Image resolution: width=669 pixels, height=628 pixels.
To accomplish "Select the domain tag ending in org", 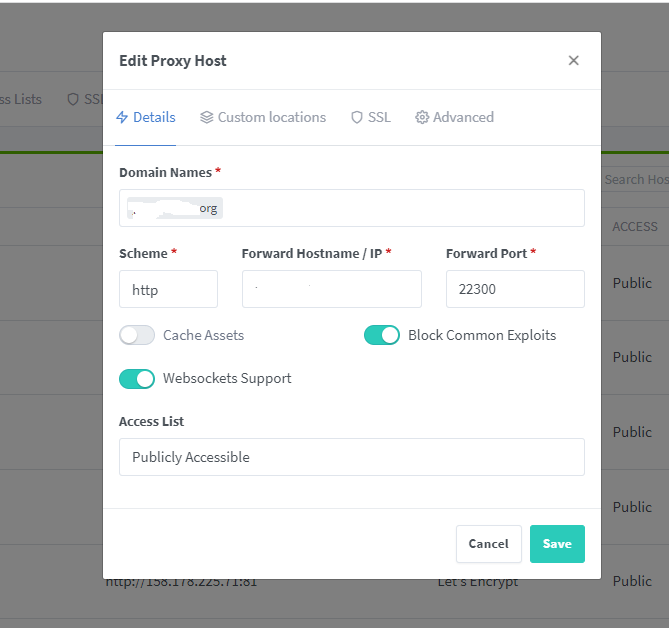I will tap(176, 208).
